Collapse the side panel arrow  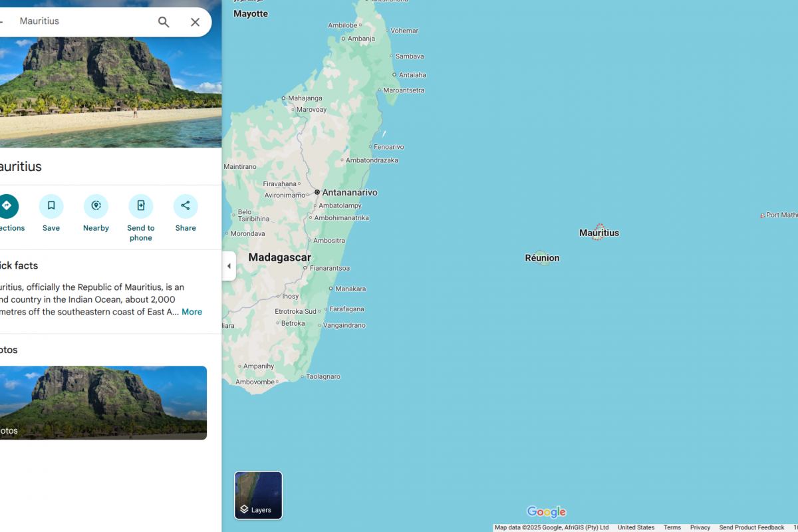[x=229, y=266]
